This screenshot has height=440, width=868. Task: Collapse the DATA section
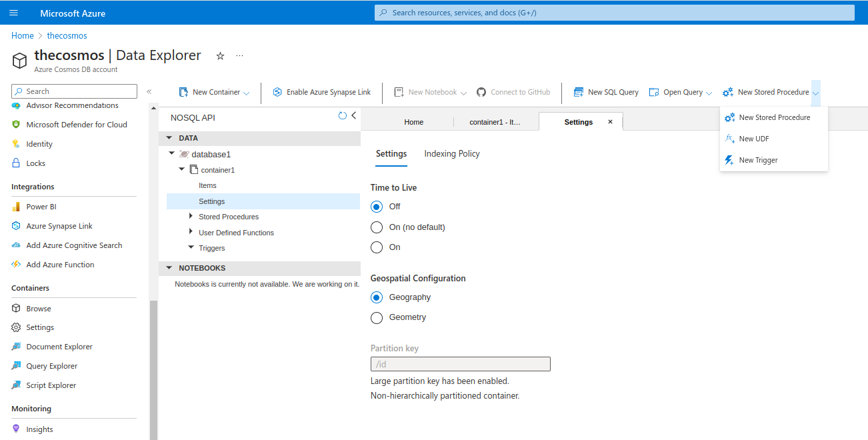tap(169, 138)
